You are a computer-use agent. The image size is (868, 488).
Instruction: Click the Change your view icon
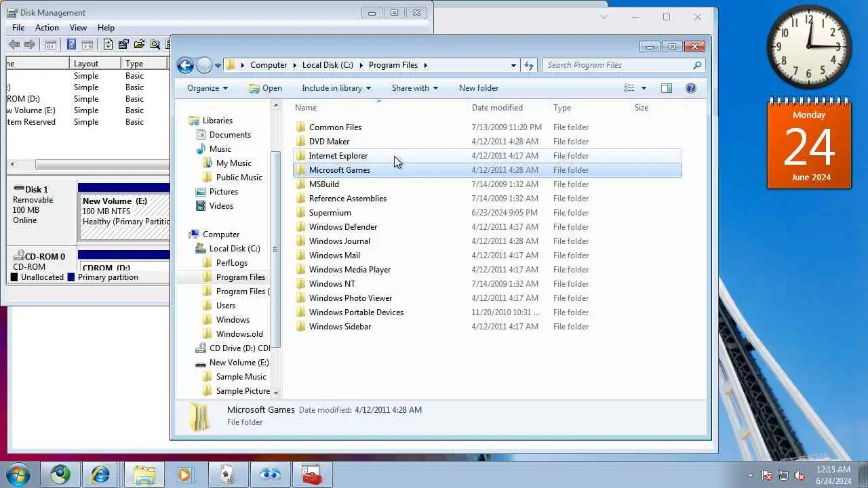tap(629, 88)
